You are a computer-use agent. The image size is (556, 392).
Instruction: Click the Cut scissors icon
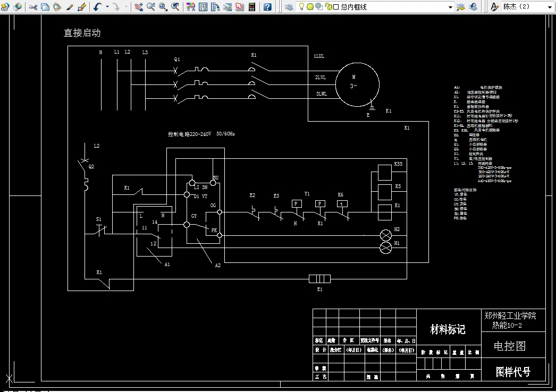click(33, 7)
